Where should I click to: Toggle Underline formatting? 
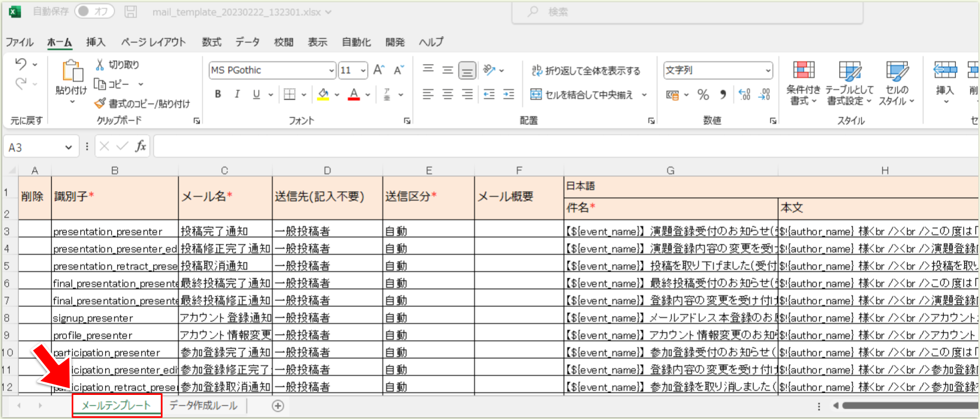(256, 94)
